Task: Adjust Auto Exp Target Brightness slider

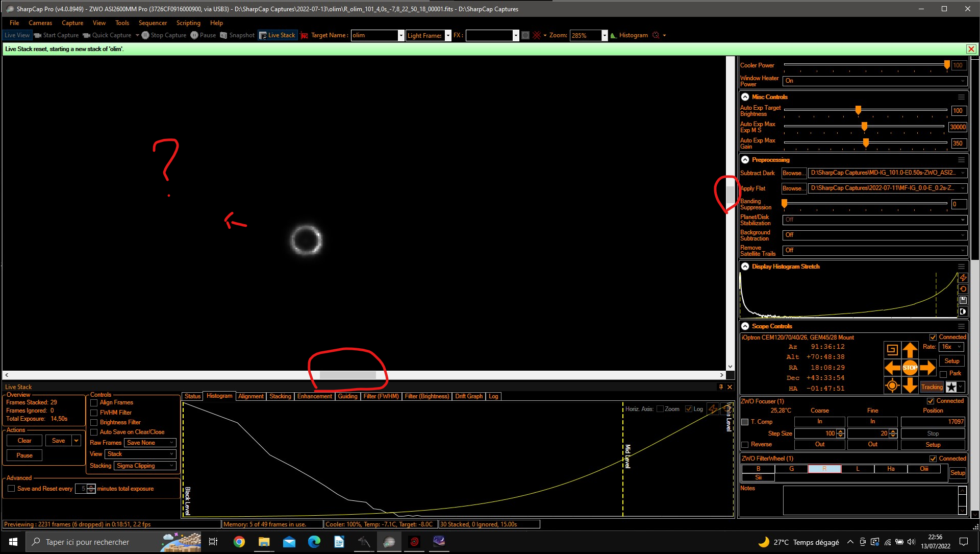Action: (858, 110)
